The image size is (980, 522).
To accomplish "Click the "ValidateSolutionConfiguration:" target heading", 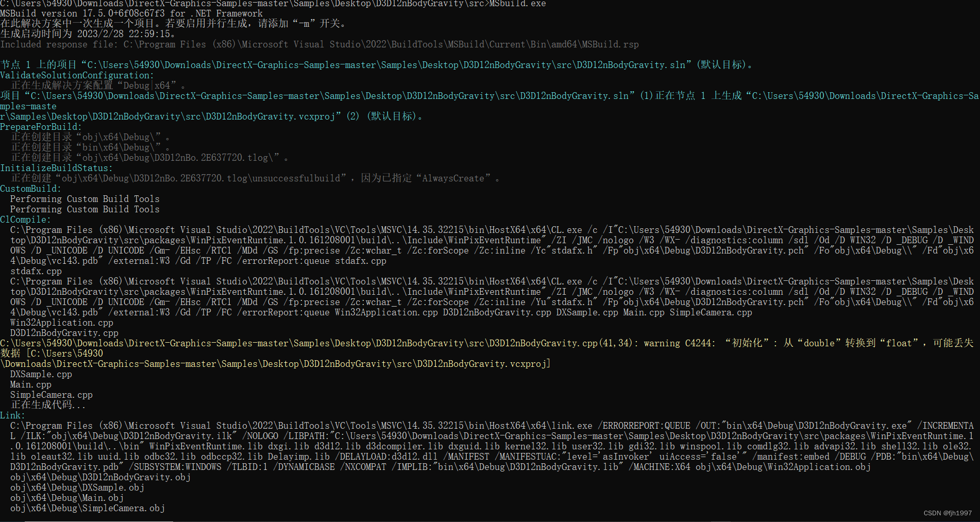I will pos(77,75).
